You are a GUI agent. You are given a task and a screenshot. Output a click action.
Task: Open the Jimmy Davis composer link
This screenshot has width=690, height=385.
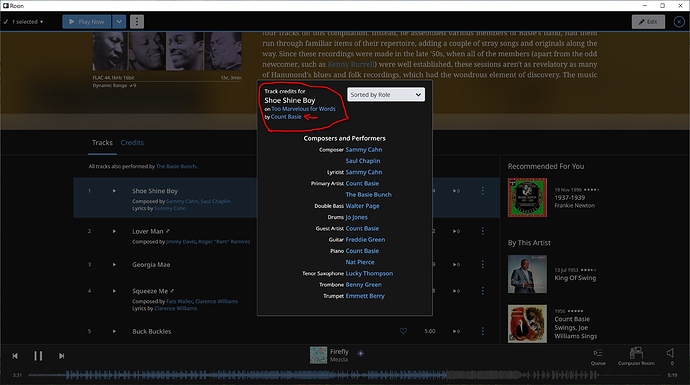click(x=181, y=242)
